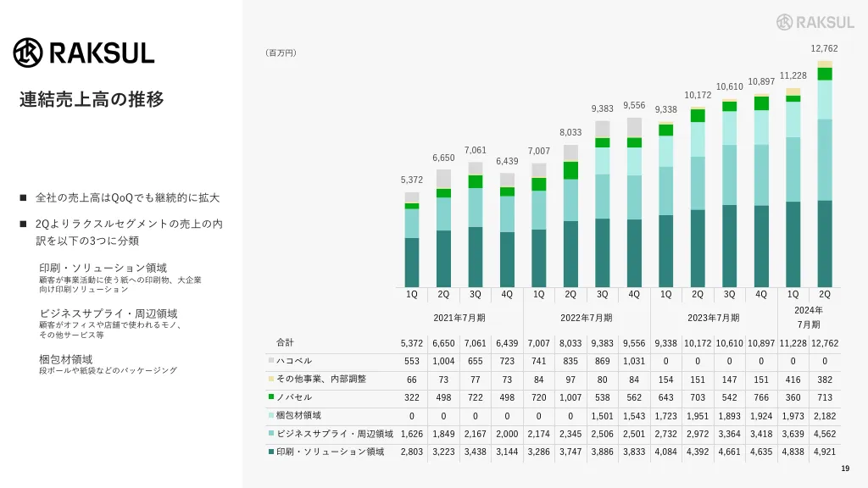Image resolution: width=868 pixels, height=488 pixels.
Task: Click the 印刷・ソリューション value 4,921
Action: pyautogui.click(x=824, y=452)
